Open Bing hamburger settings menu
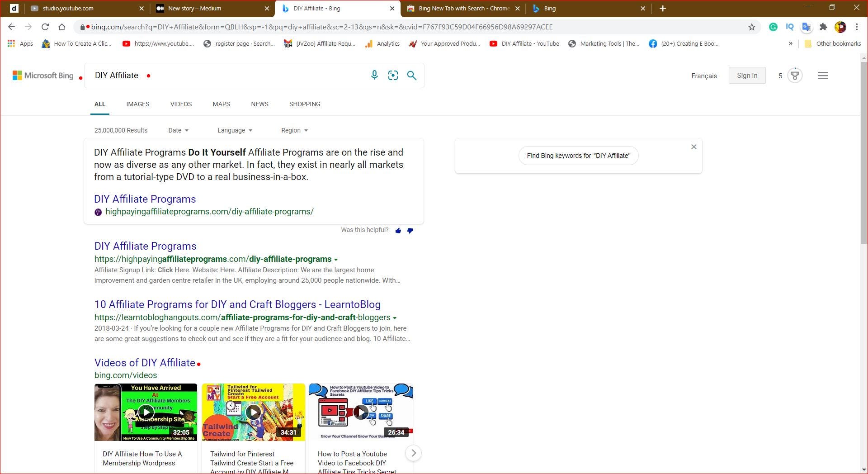The width and height of the screenshot is (868, 474). coord(823,76)
